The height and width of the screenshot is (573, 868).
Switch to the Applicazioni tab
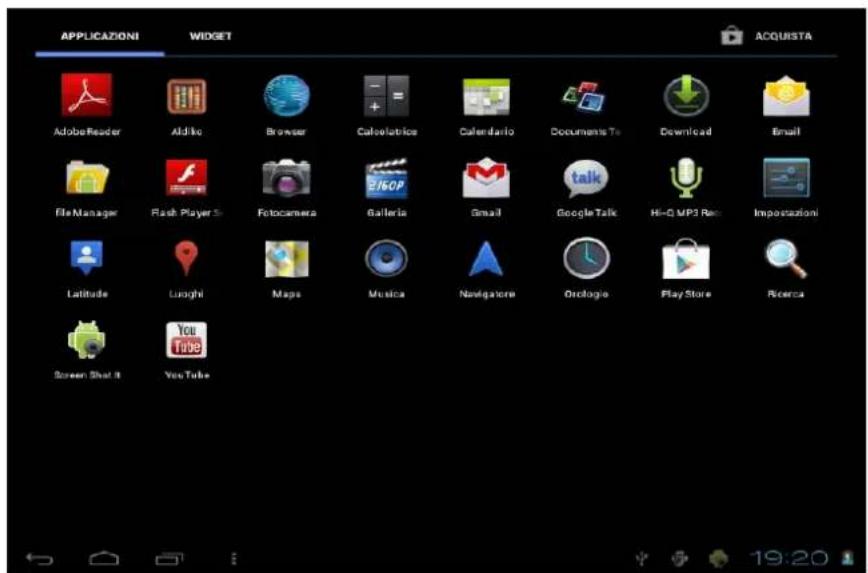click(x=100, y=36)
